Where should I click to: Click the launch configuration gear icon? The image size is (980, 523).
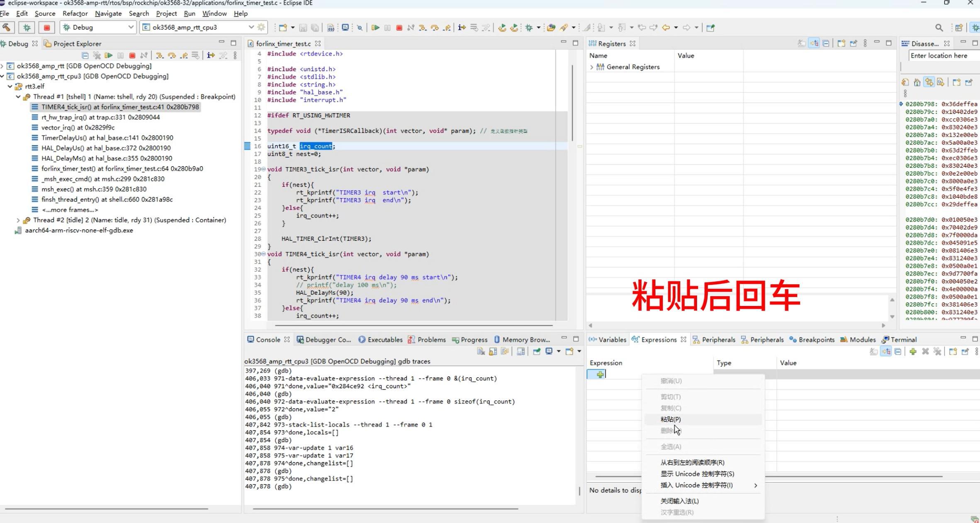coord(261,27)
